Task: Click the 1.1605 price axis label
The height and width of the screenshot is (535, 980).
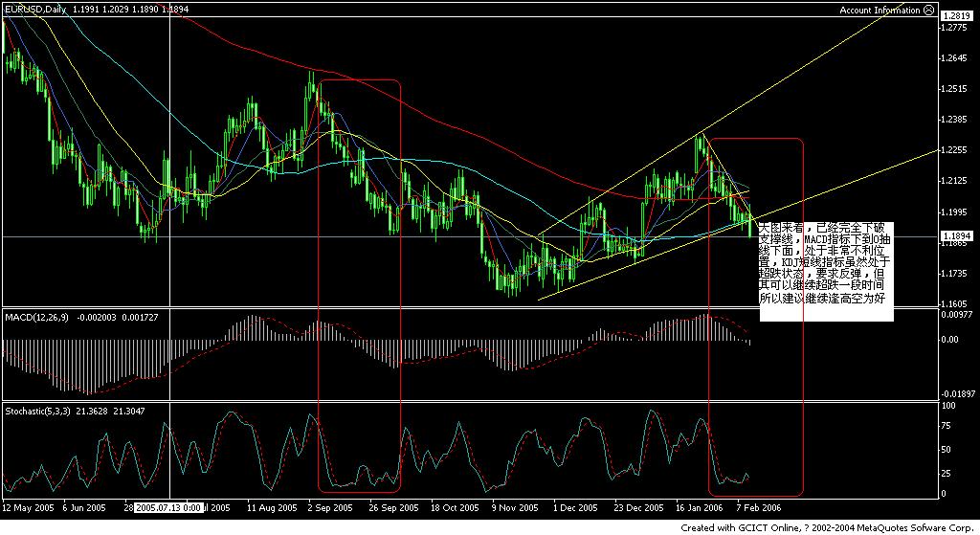Action: [x=954, y=303]
